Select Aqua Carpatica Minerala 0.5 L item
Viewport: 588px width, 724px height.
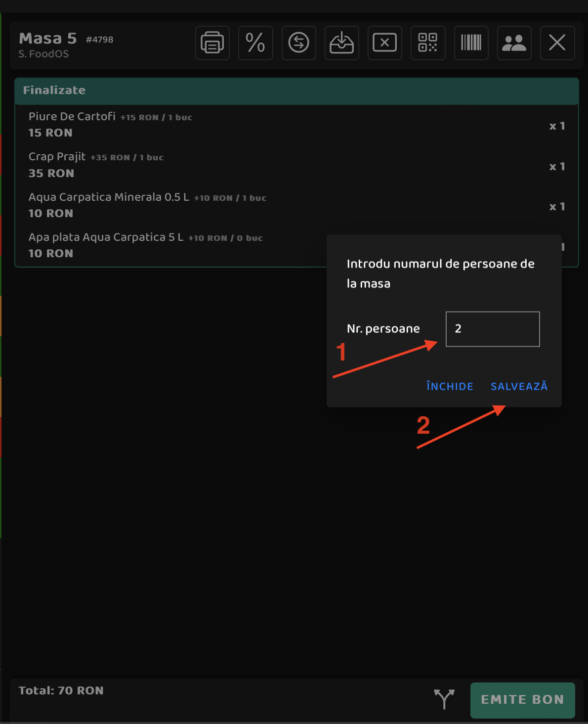click(x=296, y=205)
